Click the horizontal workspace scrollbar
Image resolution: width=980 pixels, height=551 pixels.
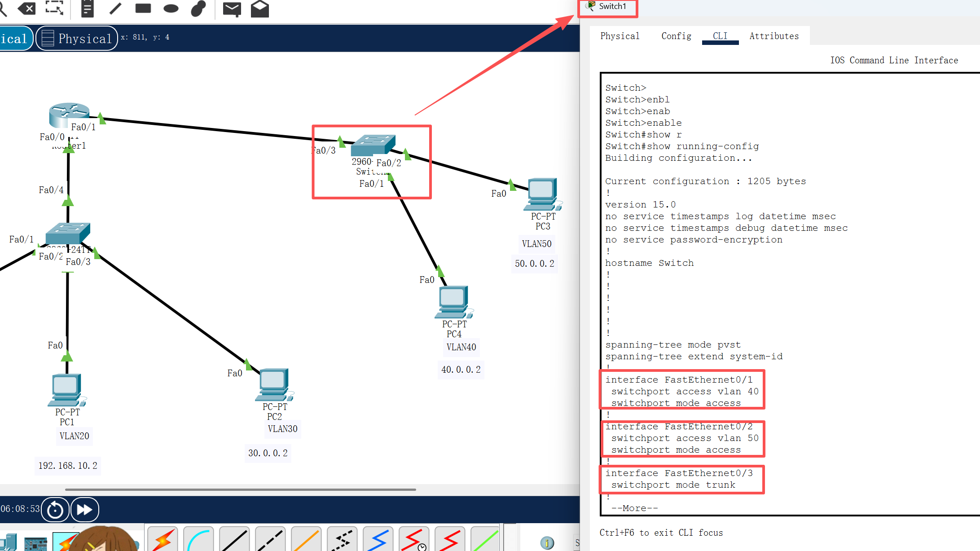[240, 489]
